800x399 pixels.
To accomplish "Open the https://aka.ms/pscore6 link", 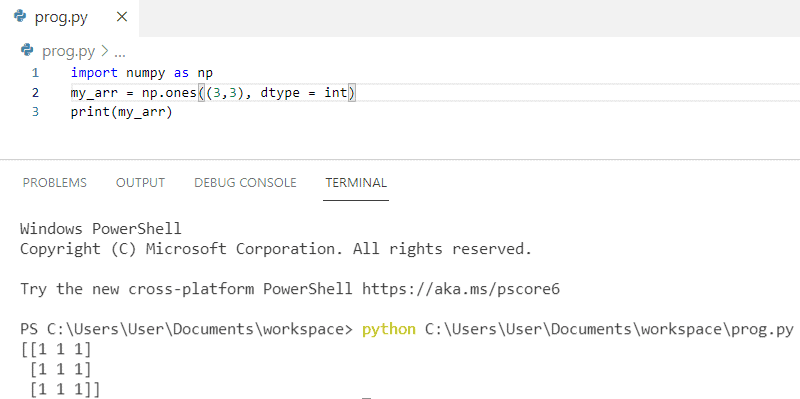I will 461,289.
